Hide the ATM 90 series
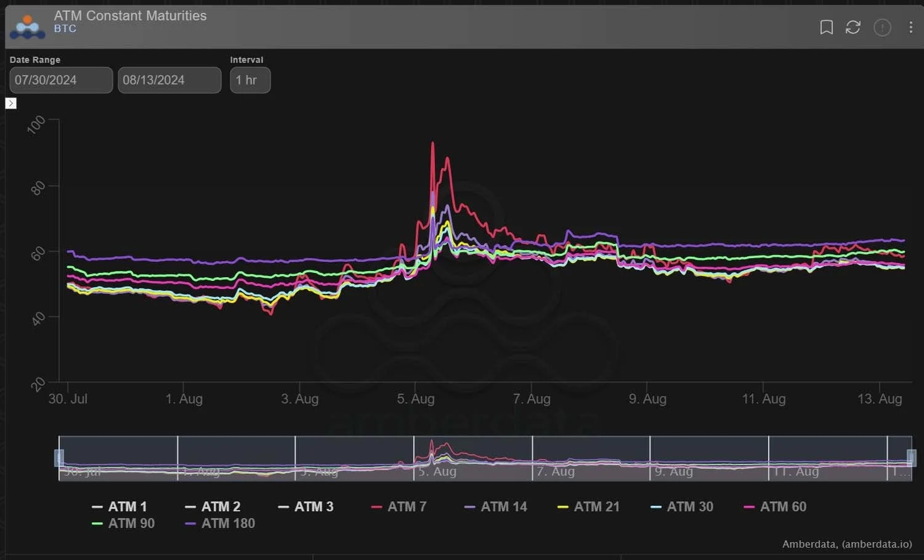Screen dimensions: 924x560 coord(123,523)
